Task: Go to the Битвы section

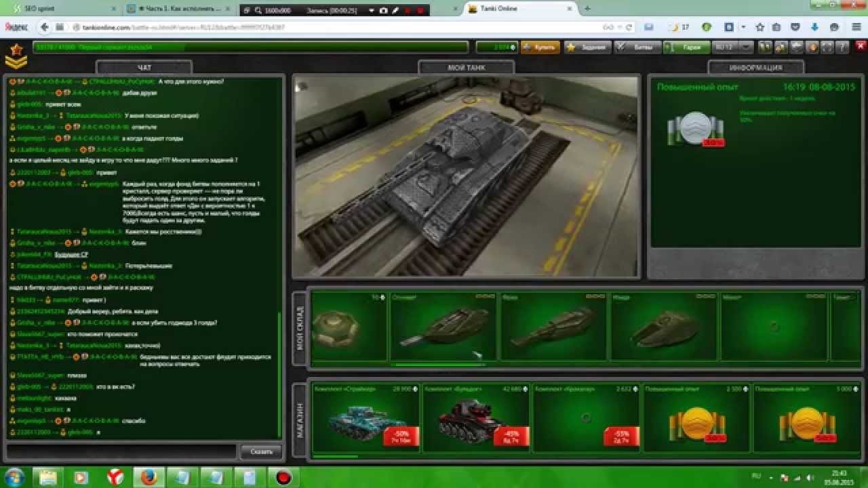Action: click(x=637, y=47)
